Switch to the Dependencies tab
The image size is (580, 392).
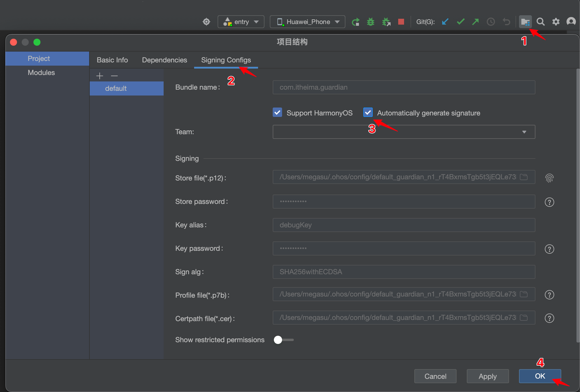coord(164,60)
